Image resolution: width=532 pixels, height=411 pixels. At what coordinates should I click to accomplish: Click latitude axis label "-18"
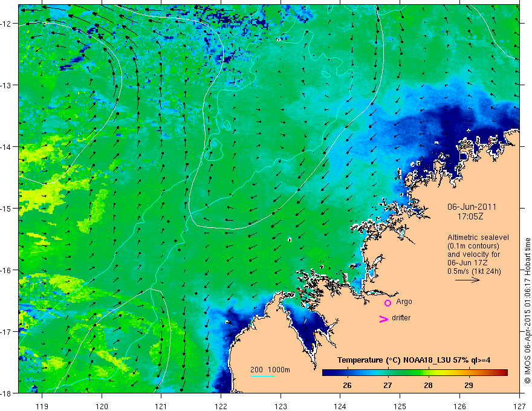[7, 393]
